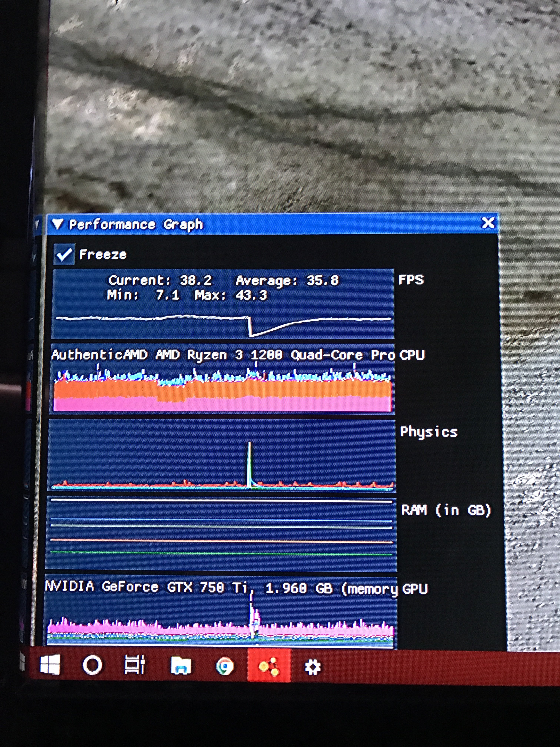
Task: Open the Windows Start menu
Action: tap(50, 665)
